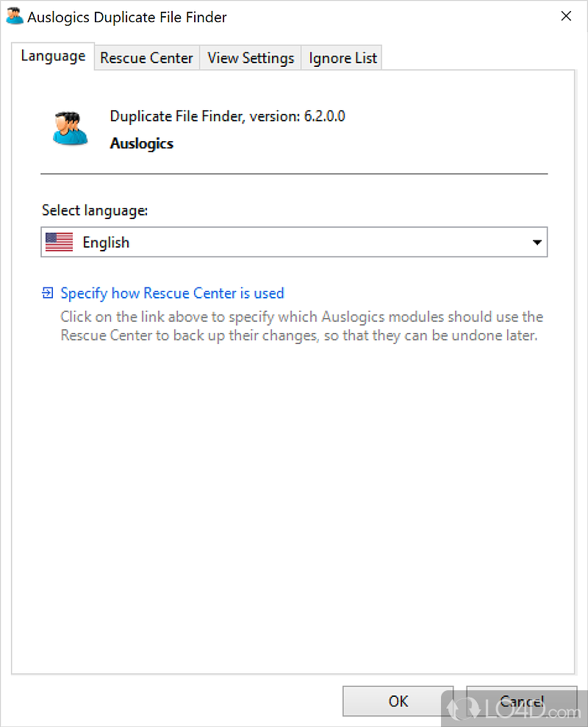Follow the 'Specify how Rescue Center is used' link

(x=172, y=293)
